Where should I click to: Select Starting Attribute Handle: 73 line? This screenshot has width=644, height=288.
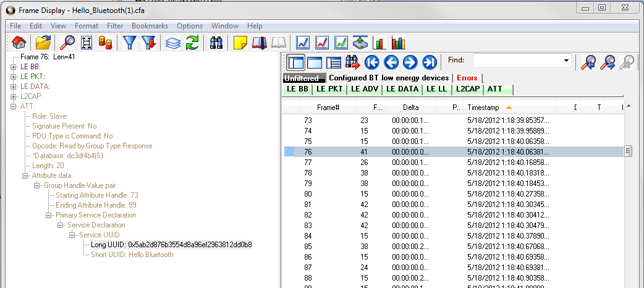(96, 195)
